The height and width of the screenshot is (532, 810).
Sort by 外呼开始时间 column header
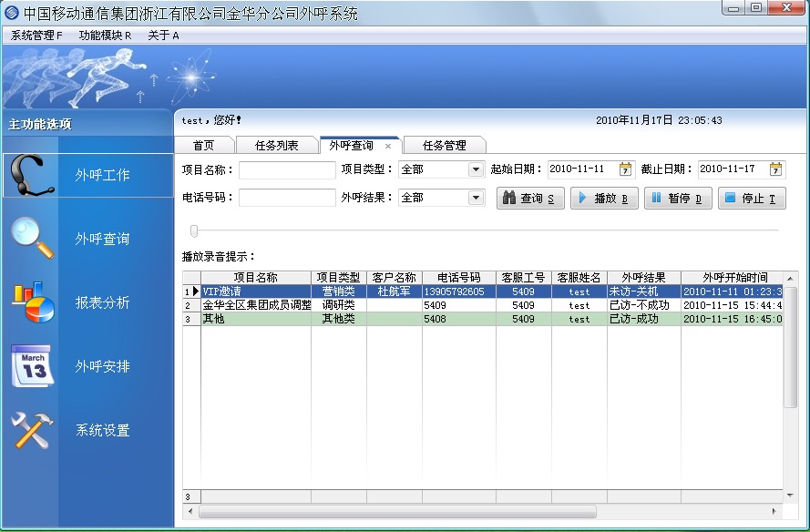[732, 278]
